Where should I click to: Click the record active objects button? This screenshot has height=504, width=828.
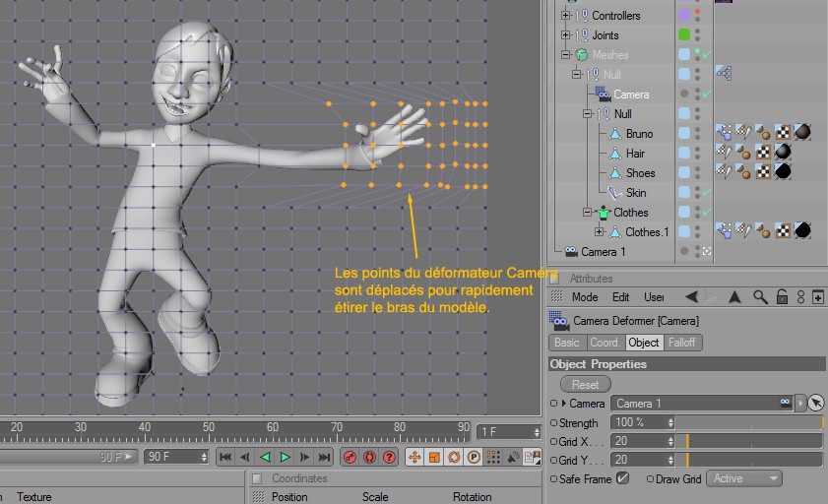click(x=350, y=458)
